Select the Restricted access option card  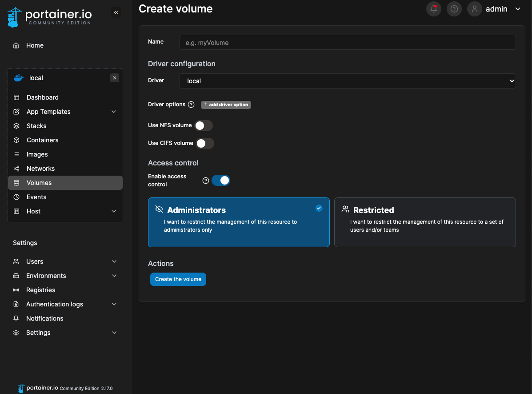pyautogui.click(x=425, y=222)
